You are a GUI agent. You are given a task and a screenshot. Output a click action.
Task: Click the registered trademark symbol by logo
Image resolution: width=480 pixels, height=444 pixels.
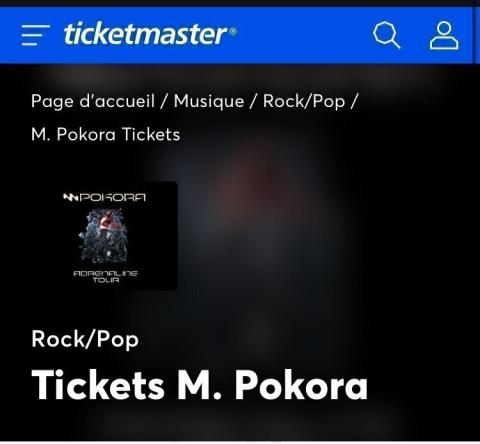pyautogui.click(x=233, y=32)
